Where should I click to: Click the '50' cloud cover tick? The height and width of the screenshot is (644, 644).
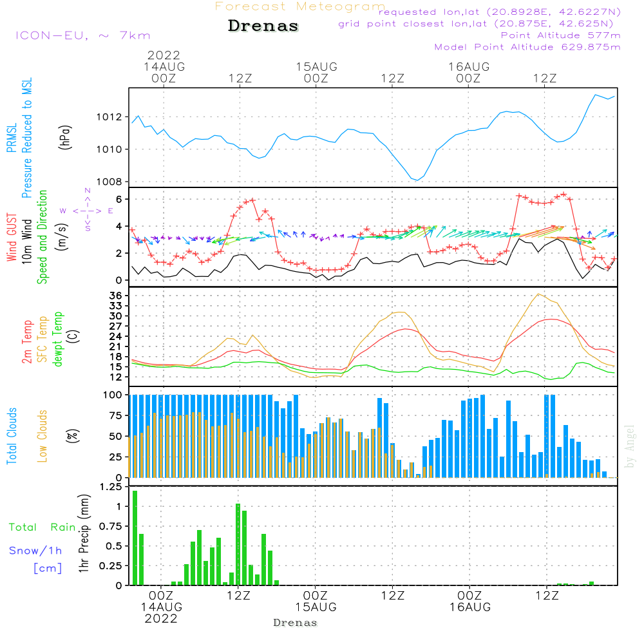point(115,437)
